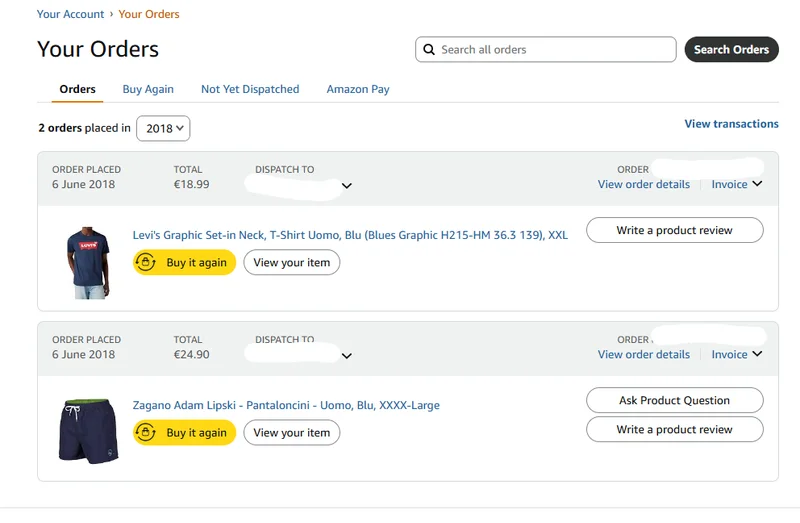800x523 pixels.
Task: Click Ask Product Question button
Action: [x=674, y=400]
